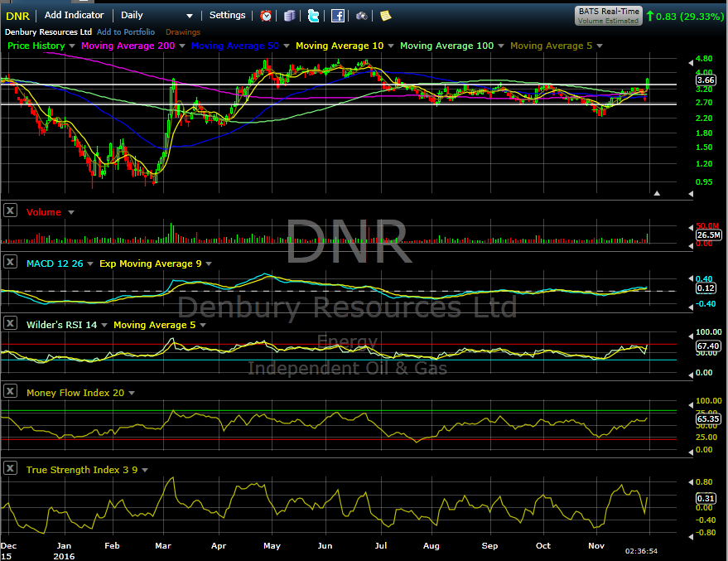Viewport: 728px width, 561px height.
Task: Click the DNR ticker symbol field
Action: 17,16
